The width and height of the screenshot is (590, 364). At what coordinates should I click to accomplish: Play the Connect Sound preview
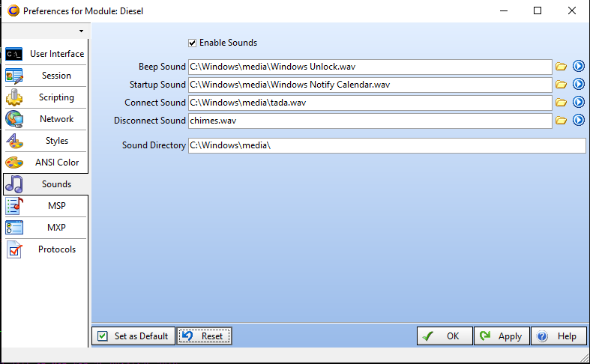click(x=579, y=102)
